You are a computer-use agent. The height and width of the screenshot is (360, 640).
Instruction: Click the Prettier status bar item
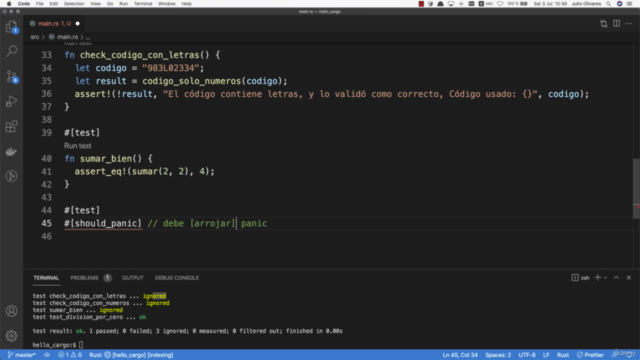[590, 355]
